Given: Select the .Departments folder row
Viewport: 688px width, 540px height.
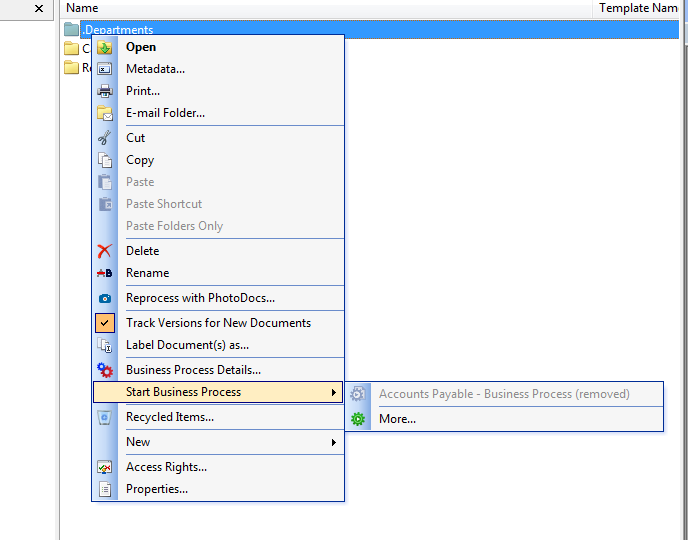Looking at the screenshot, I should click(371, 29).
